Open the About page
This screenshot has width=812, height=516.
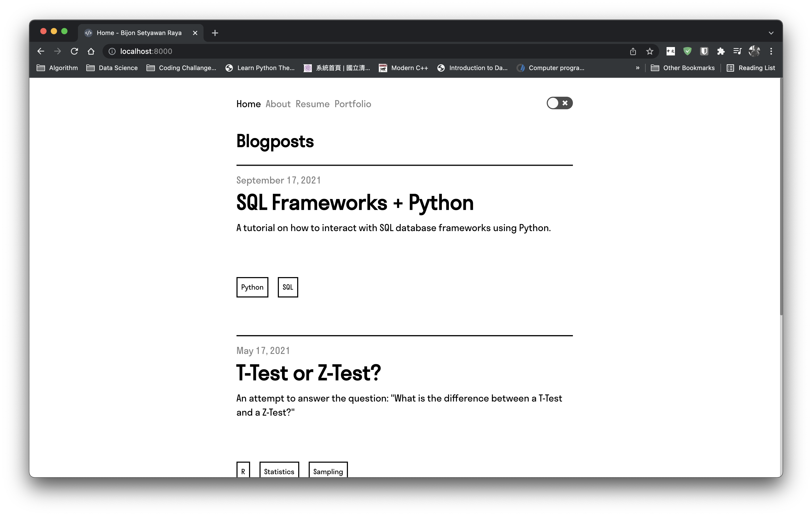[x=278, y=104]
